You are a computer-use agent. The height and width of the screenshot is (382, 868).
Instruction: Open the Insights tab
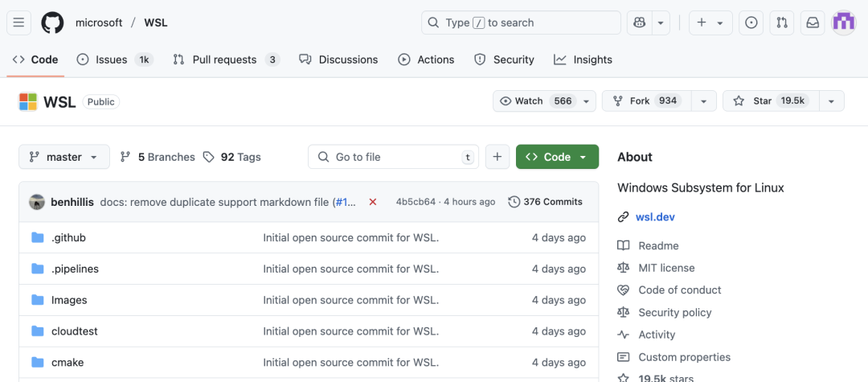click(x=583, y=60)
